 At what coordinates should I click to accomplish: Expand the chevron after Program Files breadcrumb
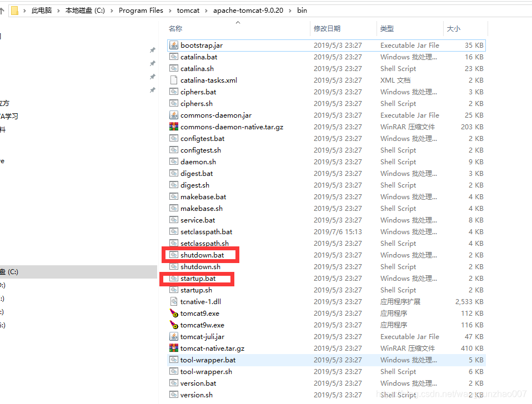[x=170, y=11]
